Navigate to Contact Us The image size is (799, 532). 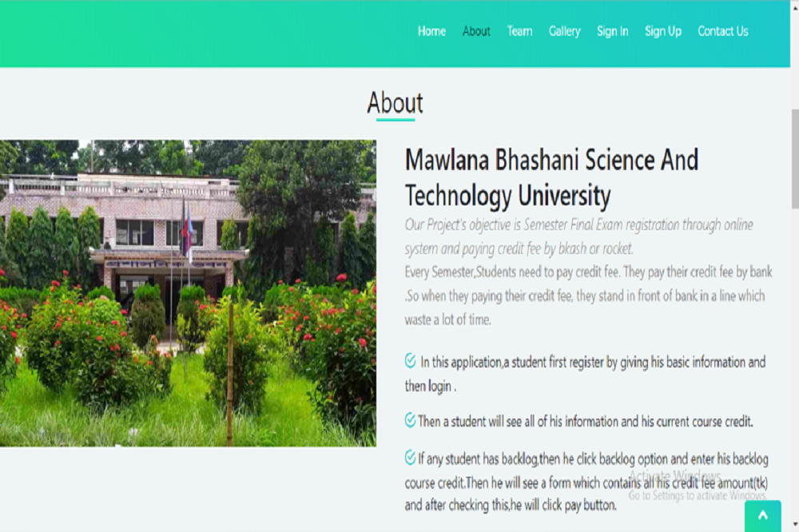pyautogui.click(x=722, y=31)
